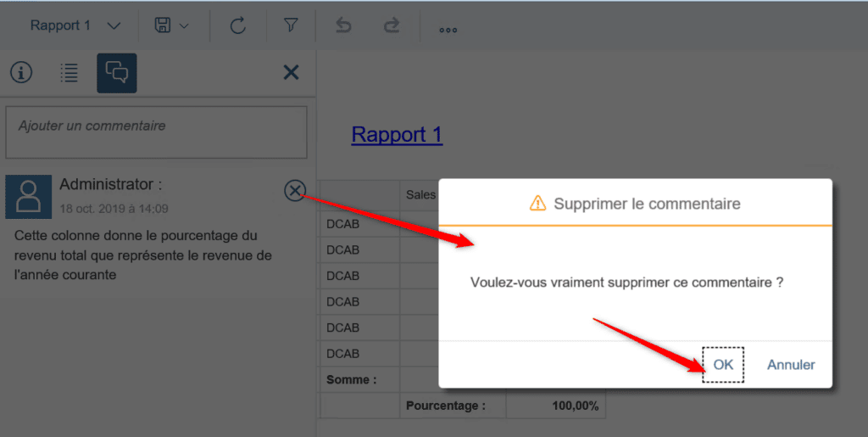Image resolution: width=868 pixels, height=437 pixels.
Task: Open the filter funnel icon
Action: click(x=291, y=25)
